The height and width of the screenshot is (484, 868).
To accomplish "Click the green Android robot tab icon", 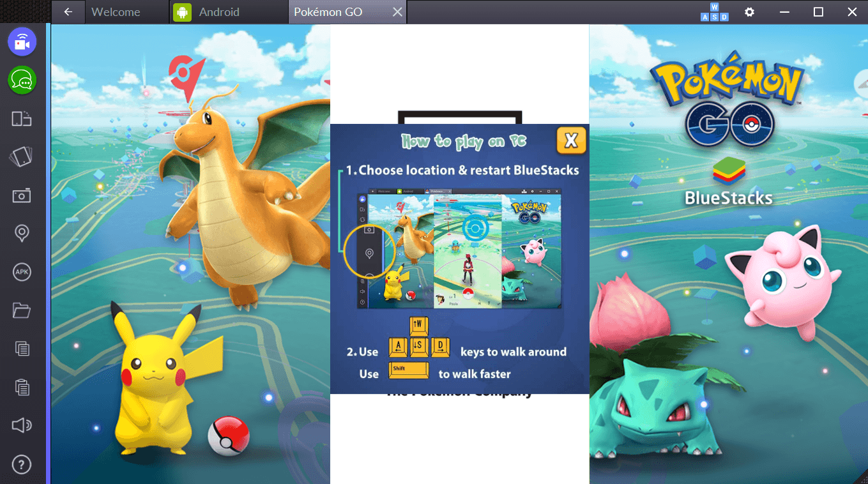I will tap(183, 12).
